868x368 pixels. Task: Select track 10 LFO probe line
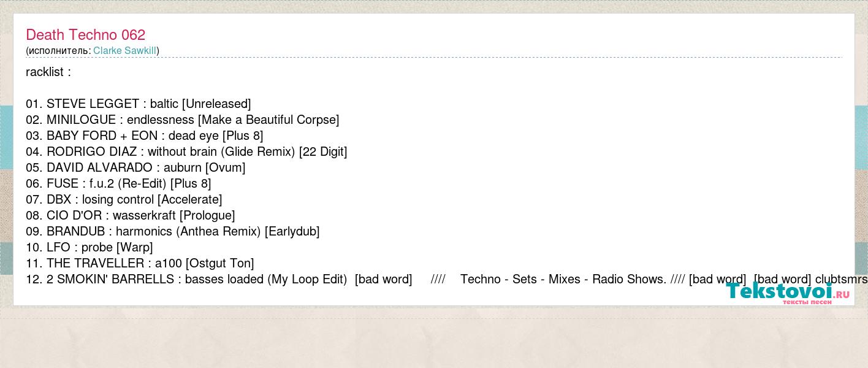tap(89, 247)
